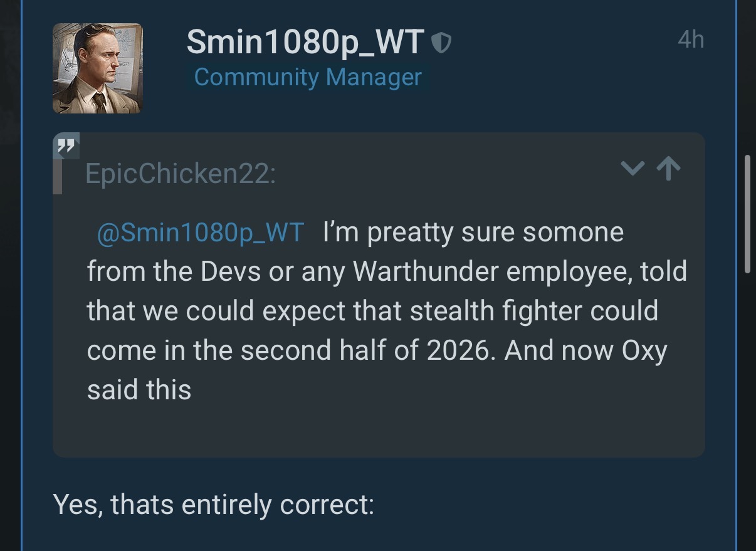Click the dark background left of post
Screen dimensions: 756x551
10,276
